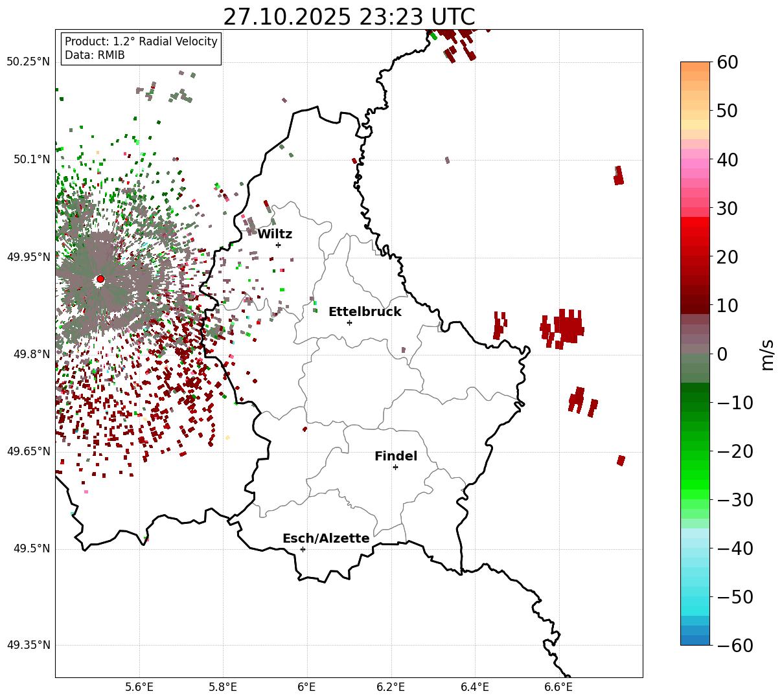
Task: Select the Ettelbruck city label
Action: (x=365, y=312)
